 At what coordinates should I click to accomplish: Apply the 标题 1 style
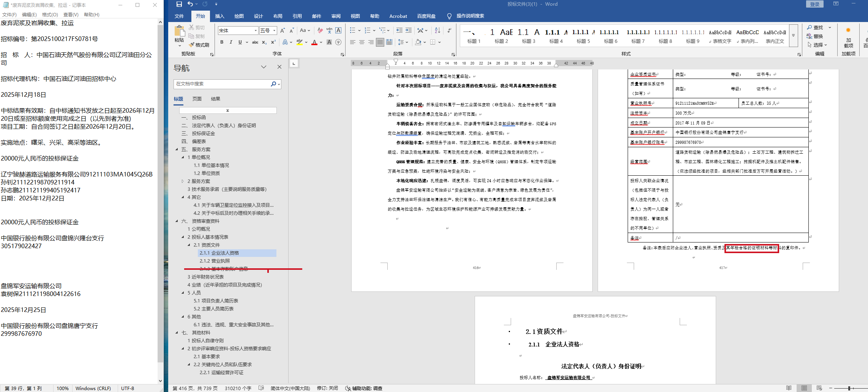[474, 36]
